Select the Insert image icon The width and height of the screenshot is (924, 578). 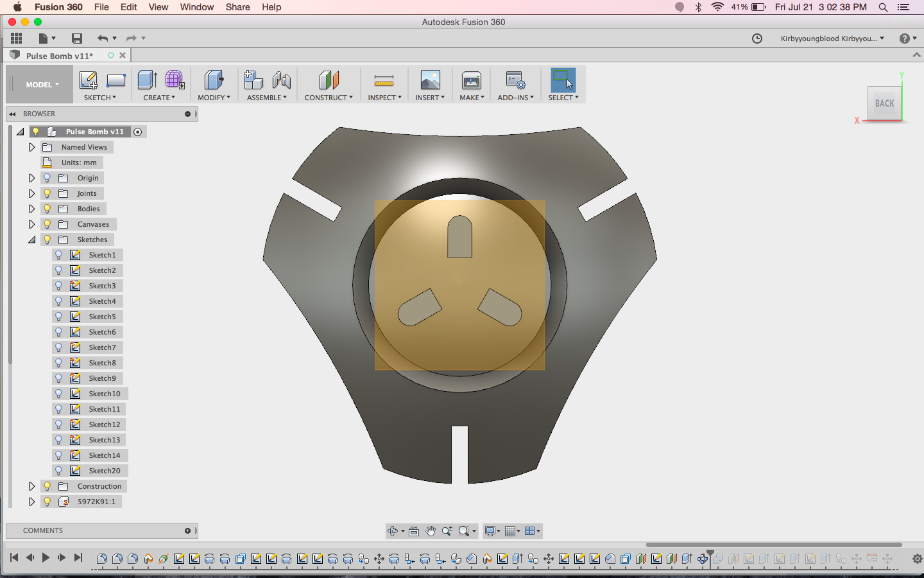pyautogui.click(x=430, y=80)
